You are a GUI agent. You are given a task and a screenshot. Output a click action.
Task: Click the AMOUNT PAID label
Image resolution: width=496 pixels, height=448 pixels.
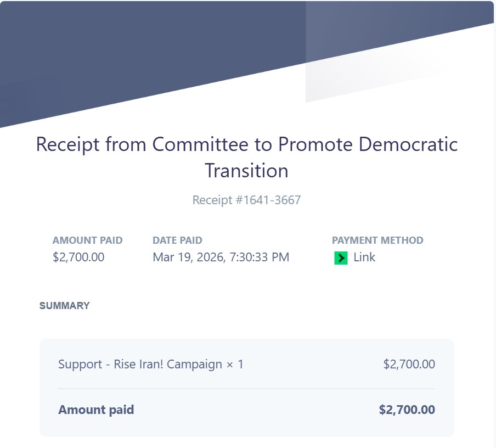point(87,240)
